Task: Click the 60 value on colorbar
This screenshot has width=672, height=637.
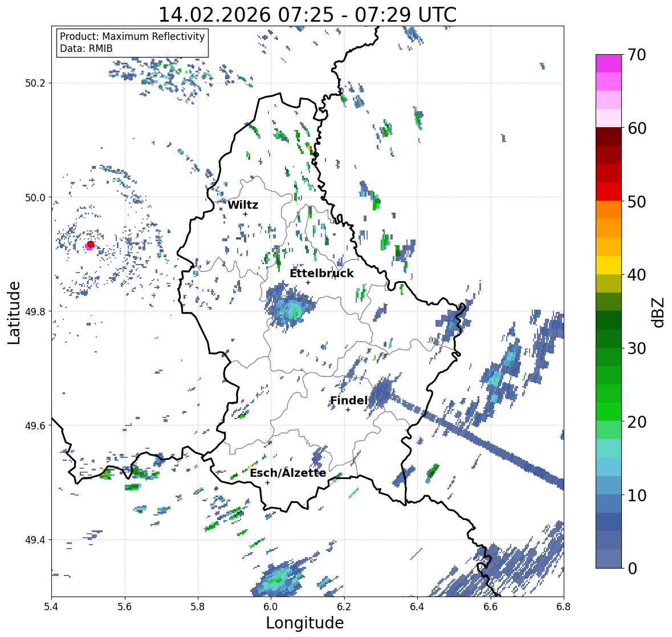Action: click(x=637, y=128)
